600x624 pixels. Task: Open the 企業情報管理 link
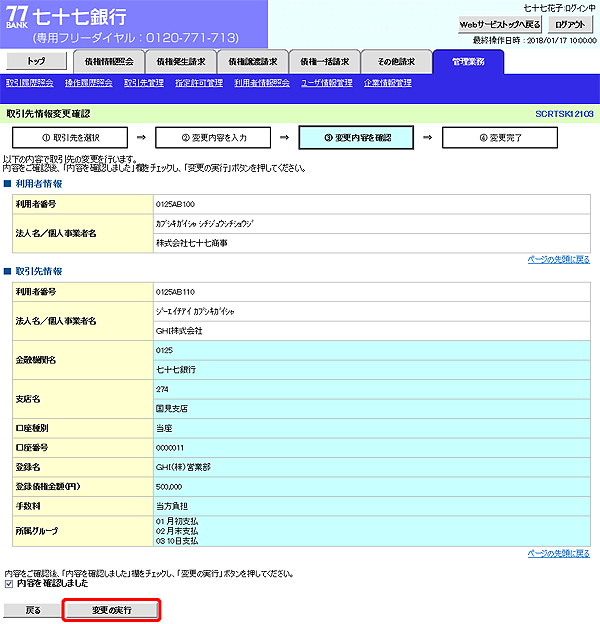[388, 83]
